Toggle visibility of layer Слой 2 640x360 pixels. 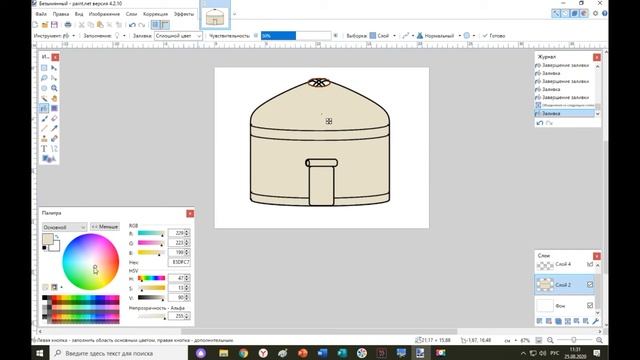tap(590, 284)
